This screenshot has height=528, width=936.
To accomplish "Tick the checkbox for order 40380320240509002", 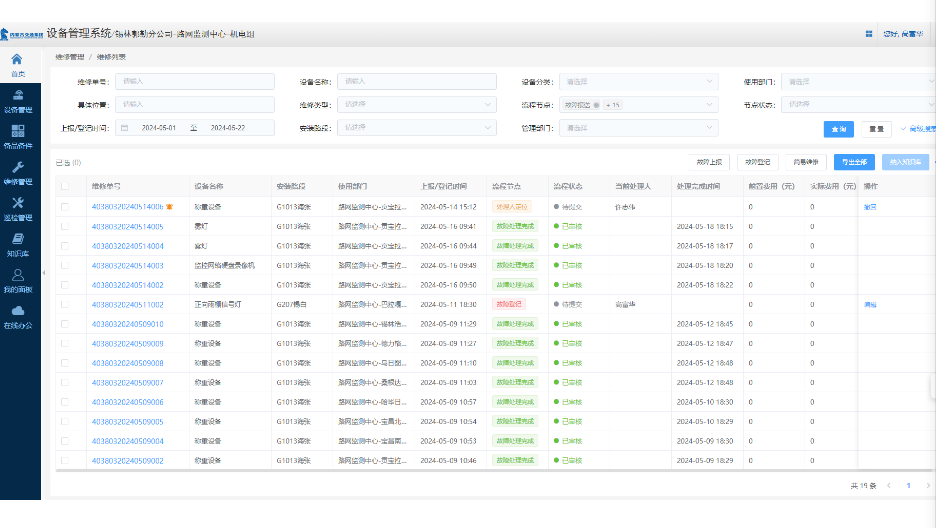I will pyautogui.click(x=66, y=460).
